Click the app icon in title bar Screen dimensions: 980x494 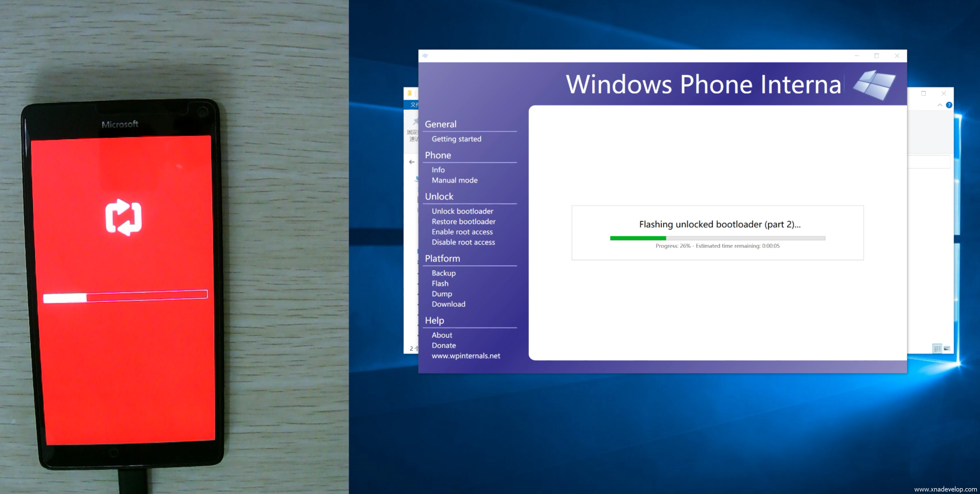click(425, 56)
